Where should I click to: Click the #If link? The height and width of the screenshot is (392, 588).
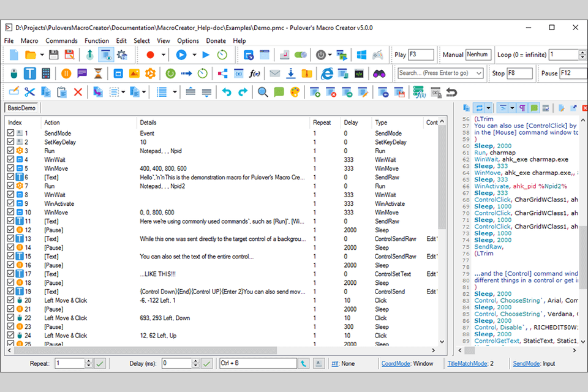pyautogui.click(x=335, y=363)
